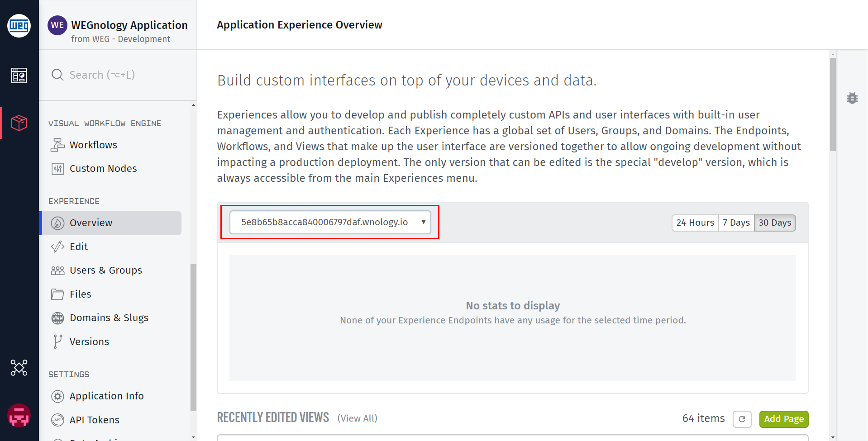This screenshot has height=441, width=868.
Task: Click the domain dropdown arrow
Action: [423, 222]
